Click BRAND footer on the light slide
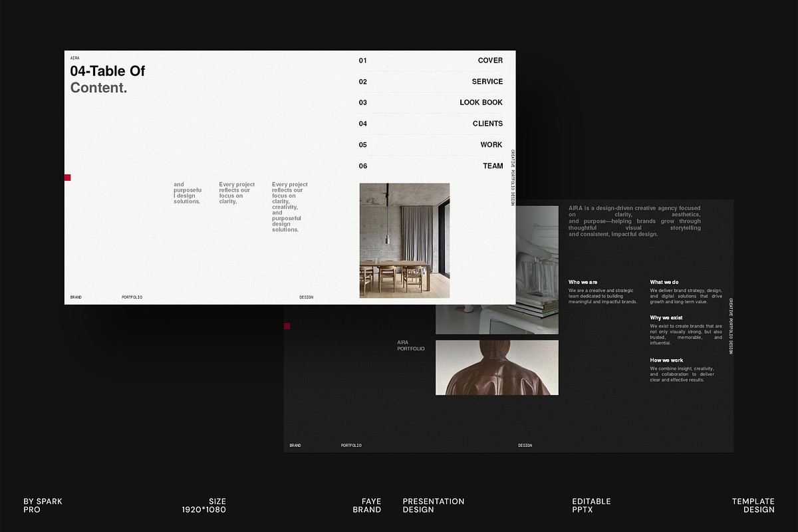The width and height of the screenshot is (798, 532). pyautogui.click(x=76, y=297)
